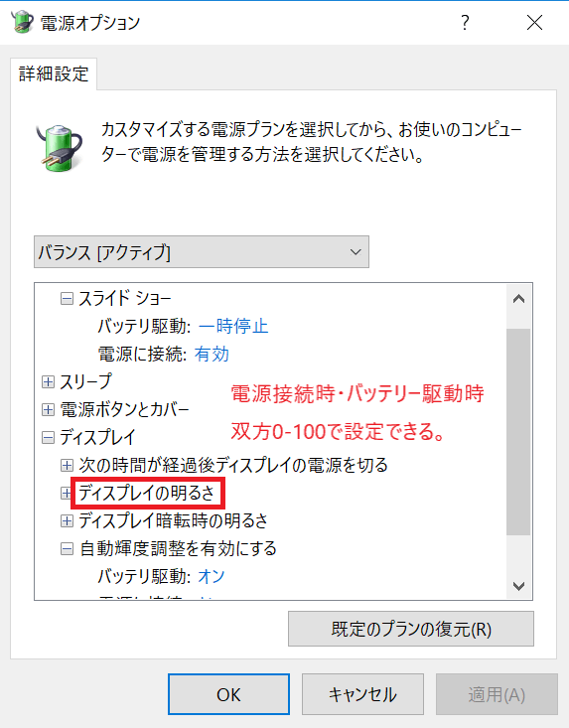This screenshot has height=728, width=569.
Task: Change 電源に接続 有効 value
Action: point(212,354)
